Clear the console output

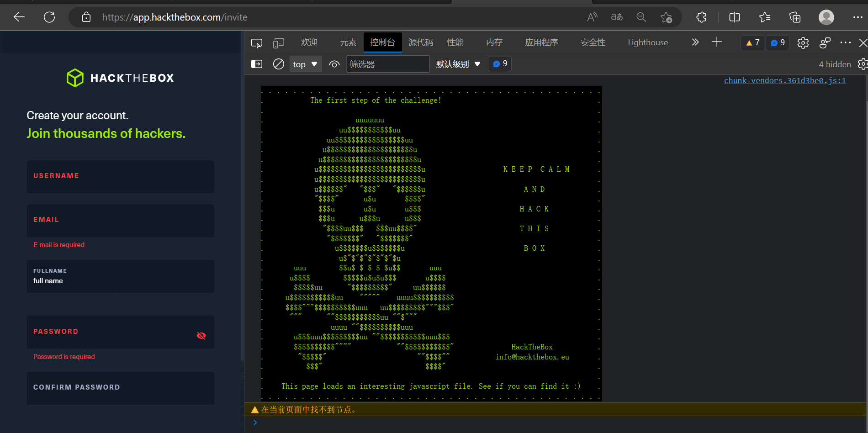point(279,64)
